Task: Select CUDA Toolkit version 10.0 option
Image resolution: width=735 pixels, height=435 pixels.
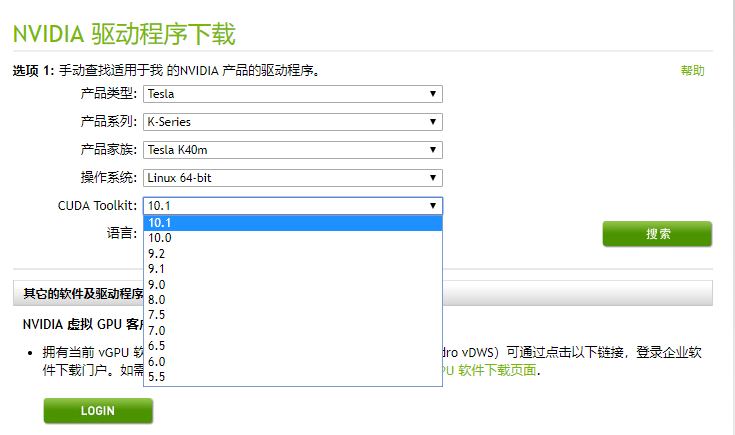Action: pyautogui.click(x=292, y=238)
